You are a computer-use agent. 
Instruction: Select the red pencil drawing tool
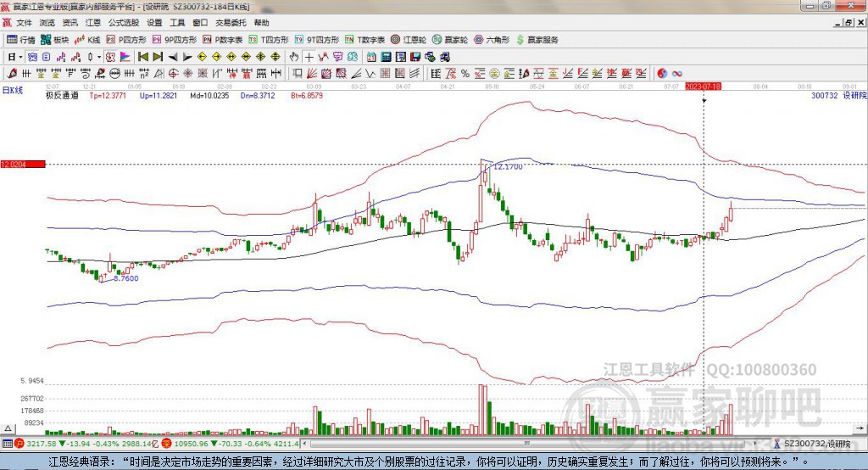[x=12, y=73]
